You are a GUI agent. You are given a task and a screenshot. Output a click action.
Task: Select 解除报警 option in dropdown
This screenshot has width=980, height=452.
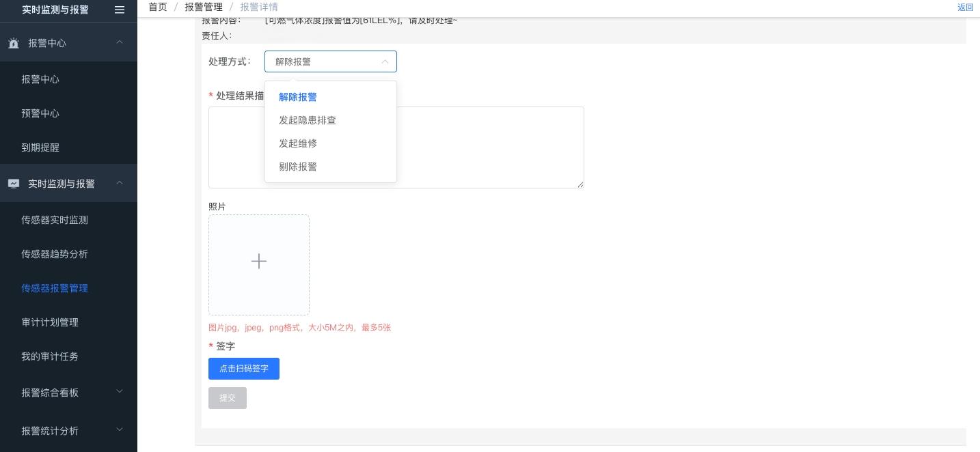[298, 97]
